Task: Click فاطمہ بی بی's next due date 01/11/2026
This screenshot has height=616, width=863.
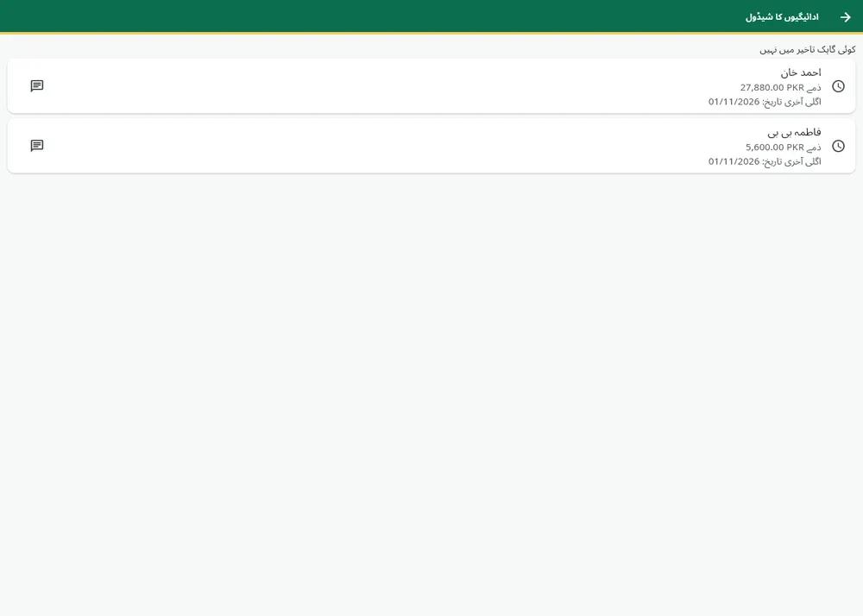Action: 734,161
